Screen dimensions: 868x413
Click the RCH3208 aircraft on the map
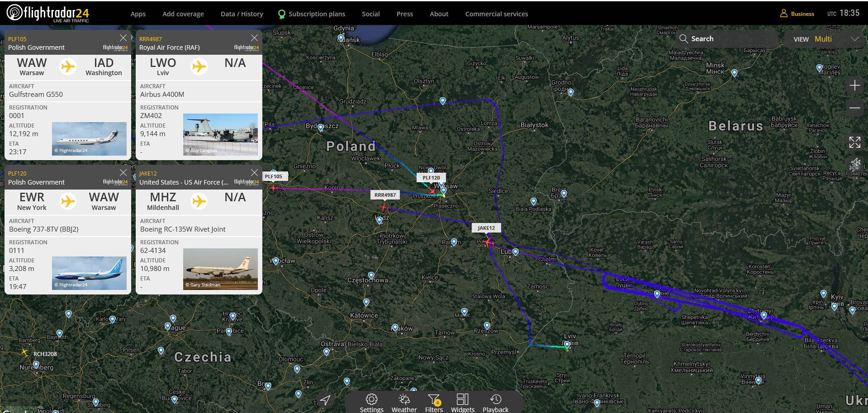(25, 352)
